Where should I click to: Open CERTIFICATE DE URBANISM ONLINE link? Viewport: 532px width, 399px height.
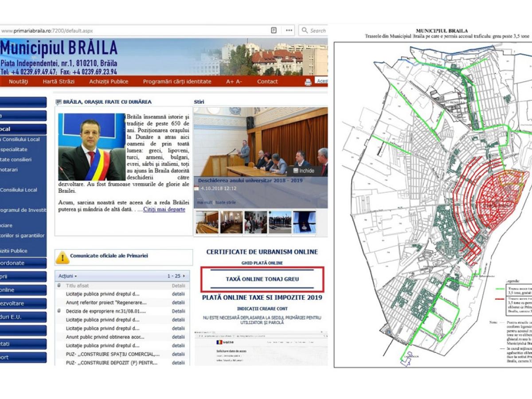(262, 252)
